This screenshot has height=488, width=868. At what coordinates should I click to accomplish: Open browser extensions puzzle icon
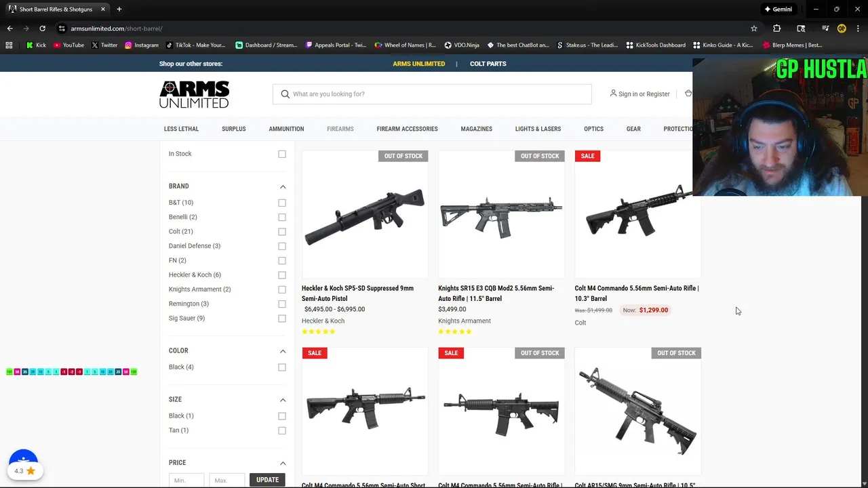(776, 28)
